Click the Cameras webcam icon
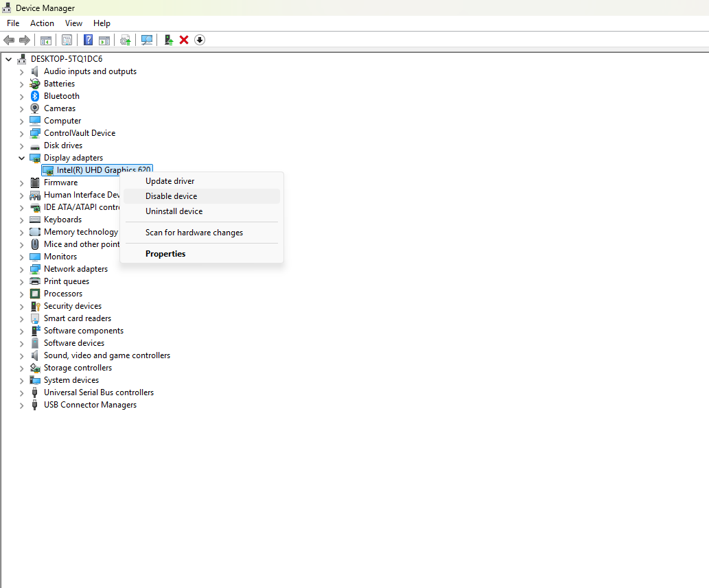Image resolution: width=709 pixels, height=588 pixels. point(35,108)
